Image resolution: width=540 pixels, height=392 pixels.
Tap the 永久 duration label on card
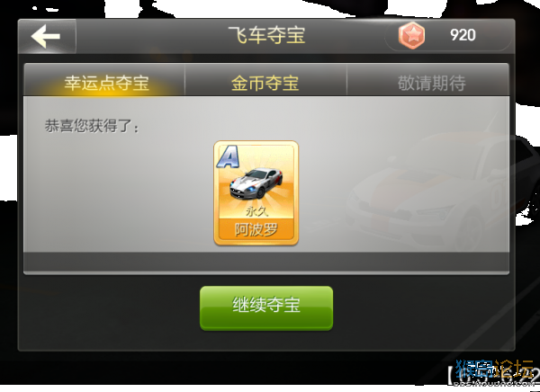coord(256,211)
